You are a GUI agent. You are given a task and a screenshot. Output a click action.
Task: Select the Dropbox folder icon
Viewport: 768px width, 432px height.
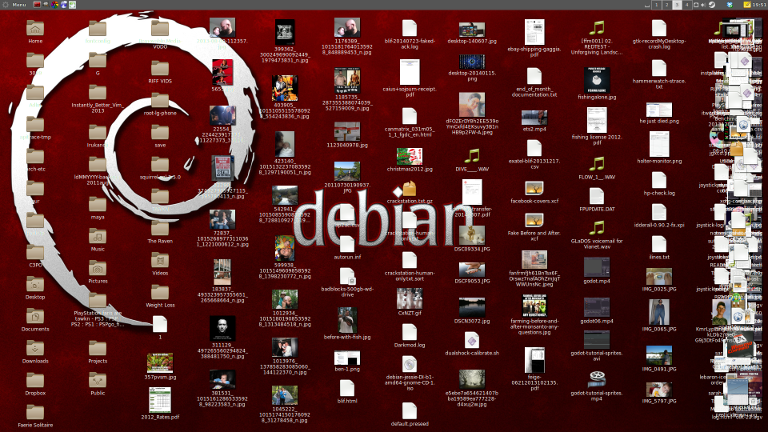pyautogui.click(x=35, y=380)
